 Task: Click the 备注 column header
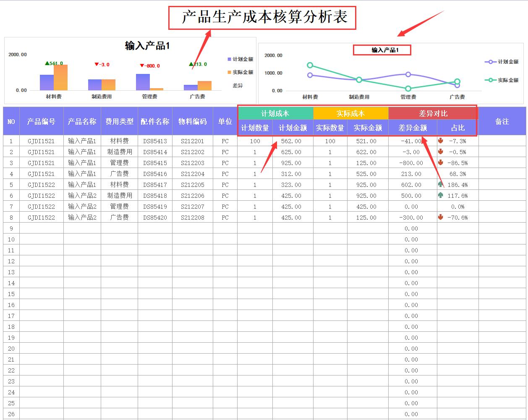tap(502, 121)
